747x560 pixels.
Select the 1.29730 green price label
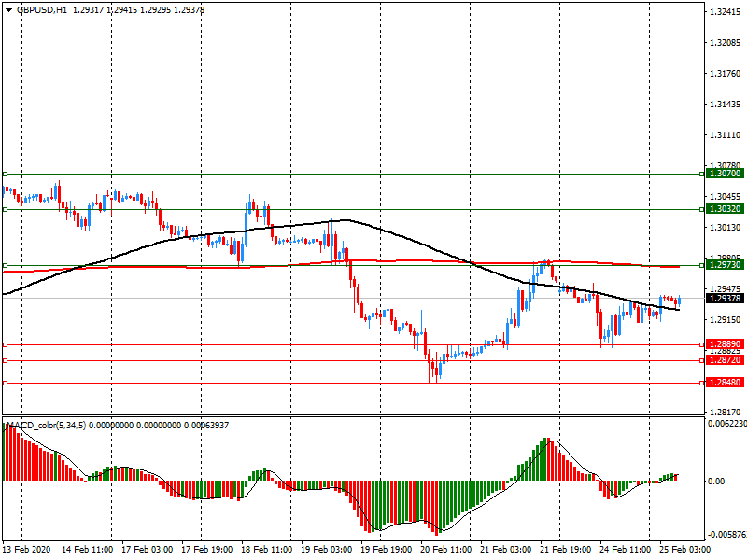point(725,265)
